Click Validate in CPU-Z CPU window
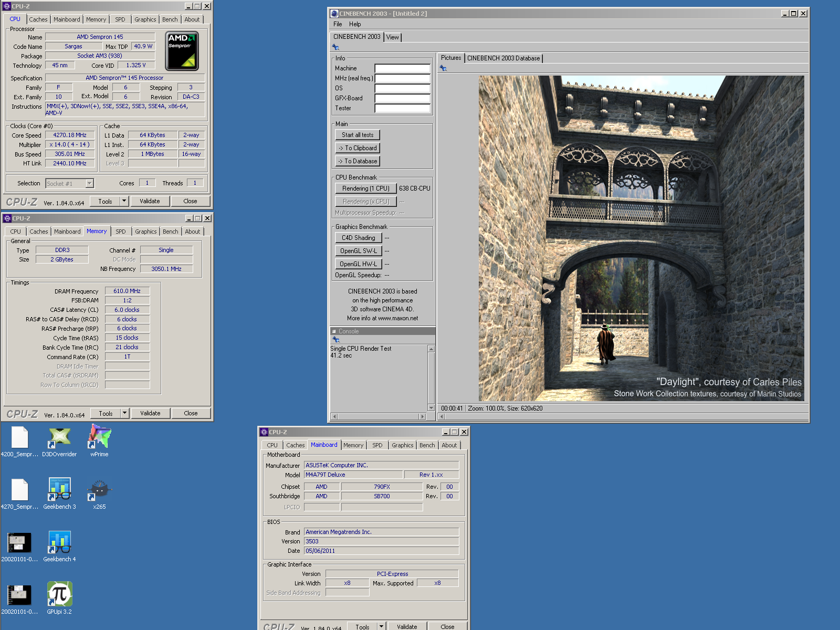840x630 pixels. [150, 201]
